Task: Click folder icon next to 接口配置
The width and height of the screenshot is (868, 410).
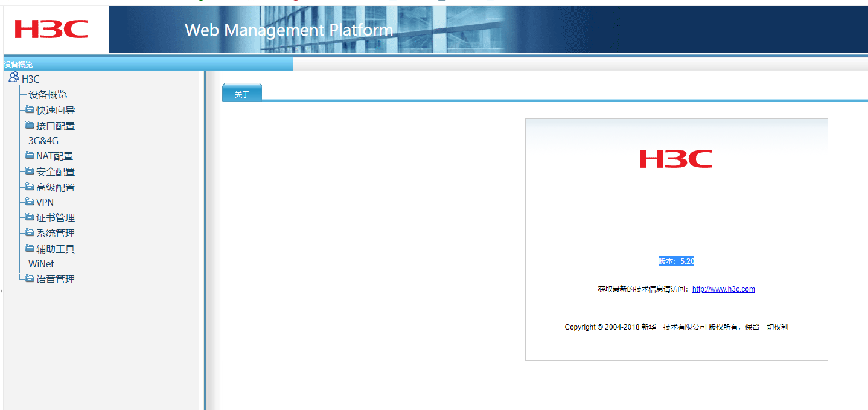Action: [30, 125]
